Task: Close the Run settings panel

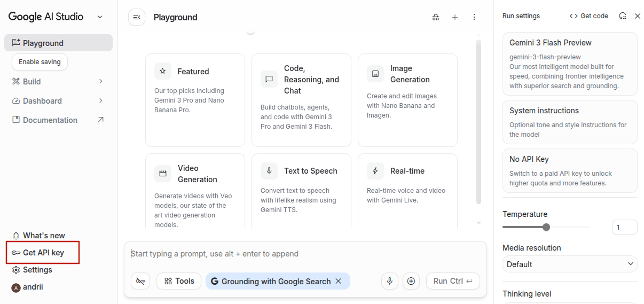Action: 638,16
